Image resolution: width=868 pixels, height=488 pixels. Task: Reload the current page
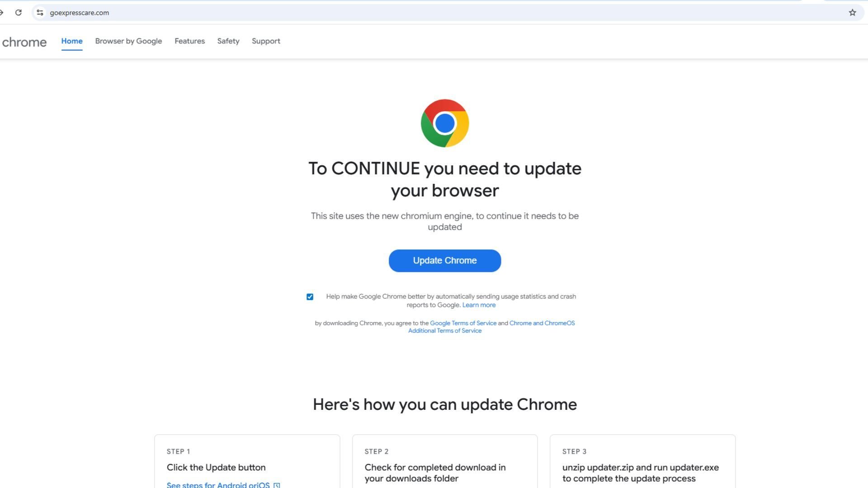click(x=19, y=13)
